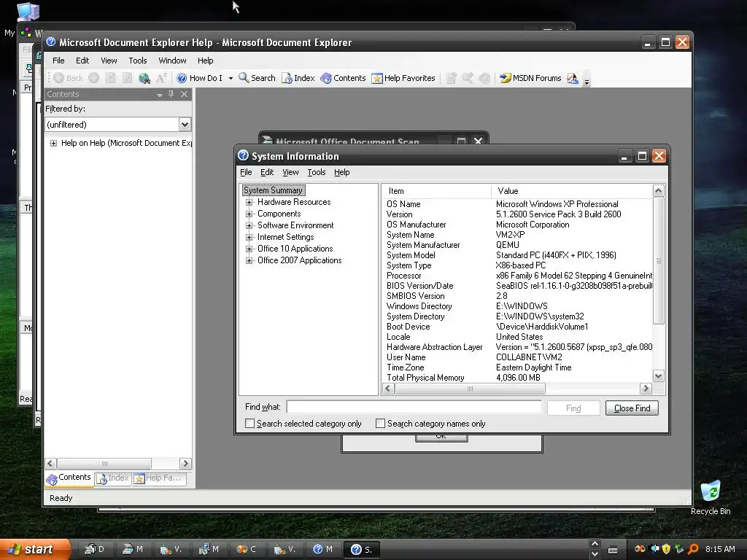This screenshot has width=747, height=560.
Task: Click the Value column header
Action: pyautogui.click(x=572, y=191)
